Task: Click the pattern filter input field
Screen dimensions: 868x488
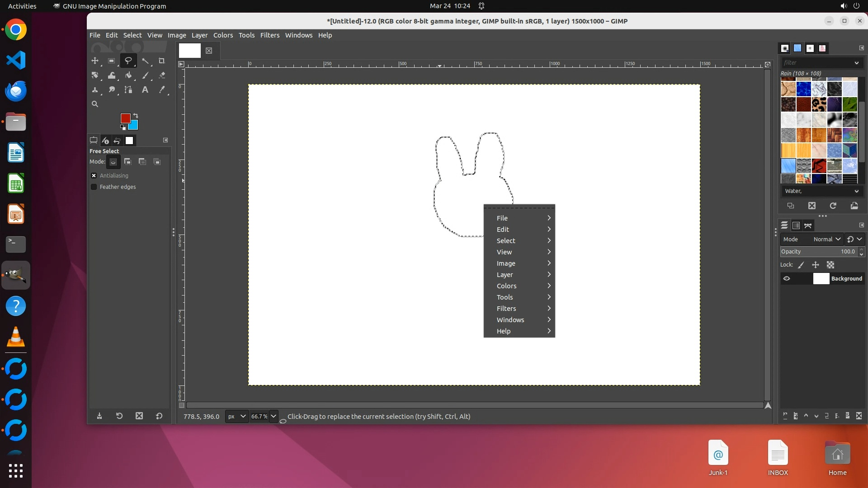Action: 816,63
